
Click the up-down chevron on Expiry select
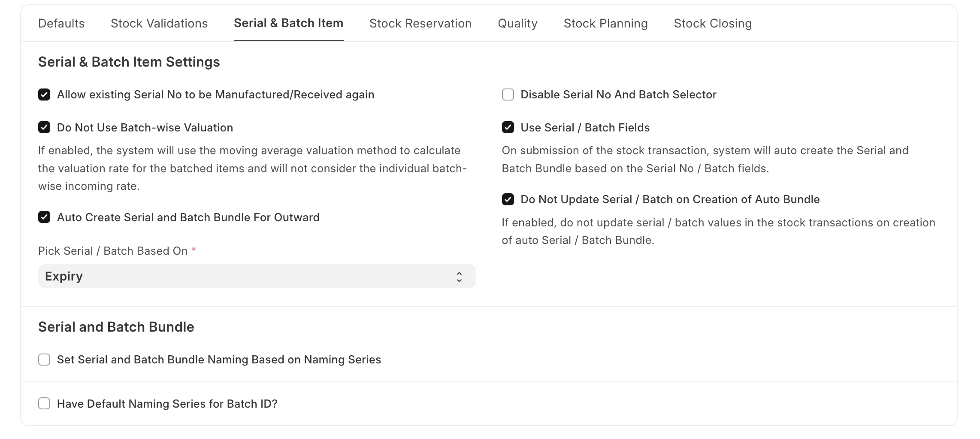(459, 277)
